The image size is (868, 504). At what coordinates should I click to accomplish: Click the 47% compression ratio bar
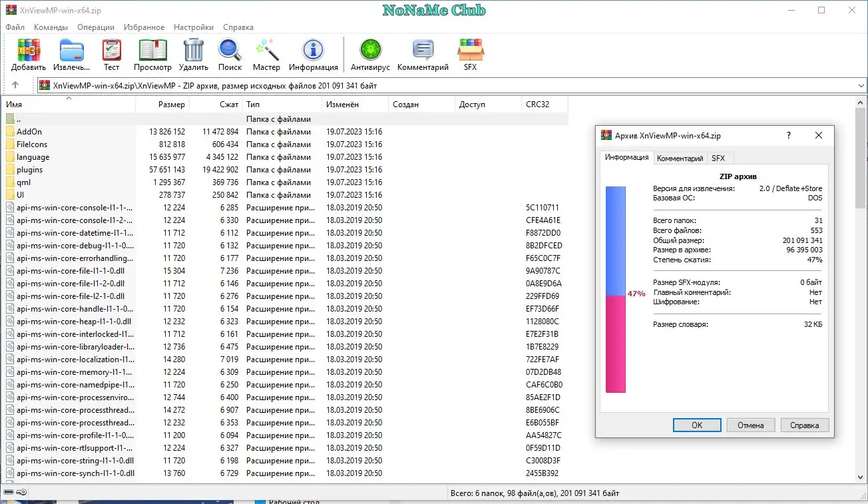616,290
